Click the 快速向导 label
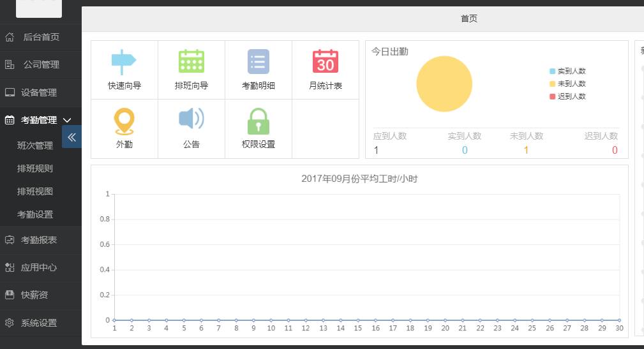The image size is (644, 349). [x=124, y=85]
